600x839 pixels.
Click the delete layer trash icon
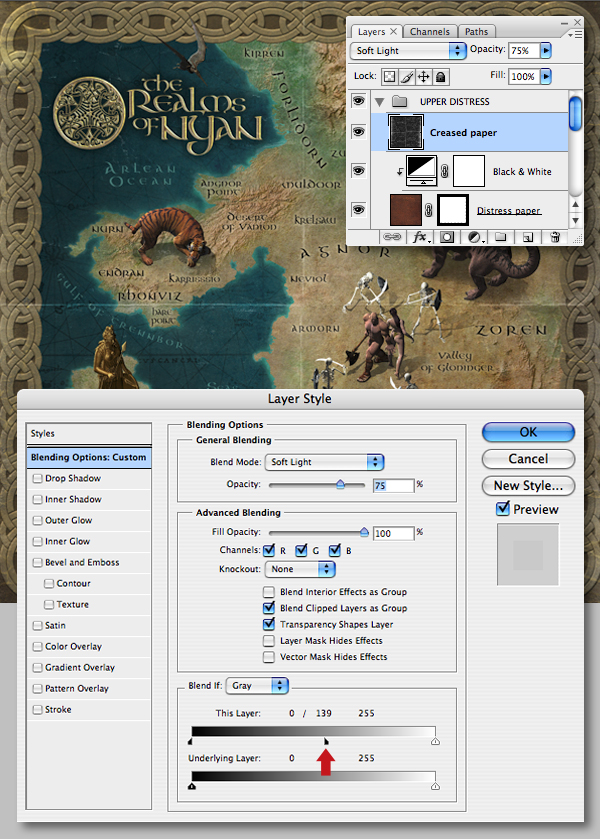click(555, 237)
